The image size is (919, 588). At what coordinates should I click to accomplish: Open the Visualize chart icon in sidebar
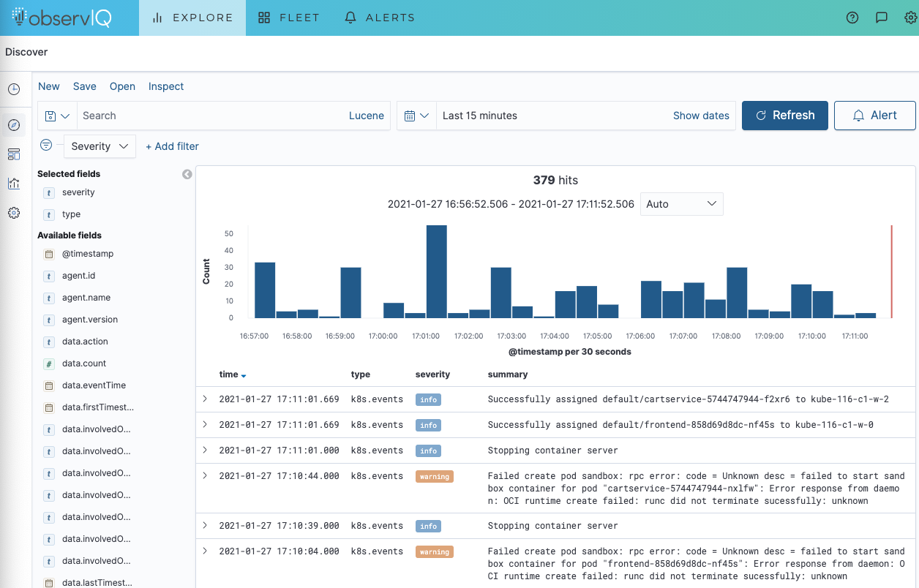(14, 184)
